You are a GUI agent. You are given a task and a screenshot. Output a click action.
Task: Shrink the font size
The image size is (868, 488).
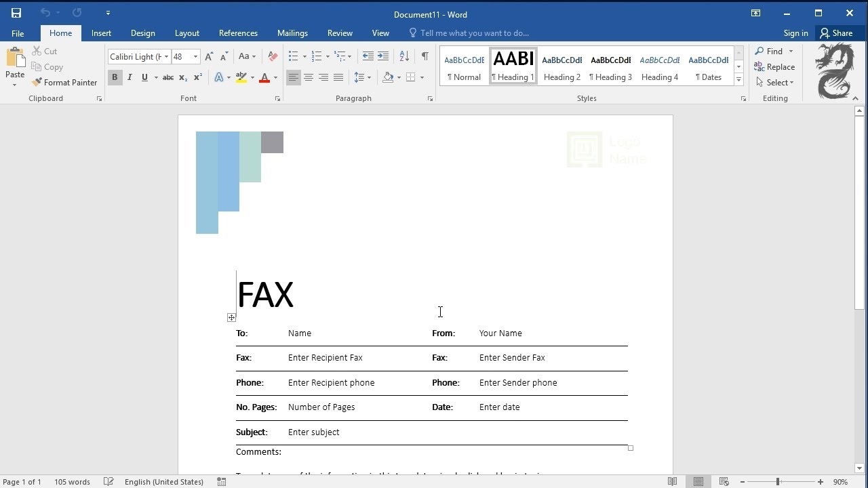(x=224, y=57)
